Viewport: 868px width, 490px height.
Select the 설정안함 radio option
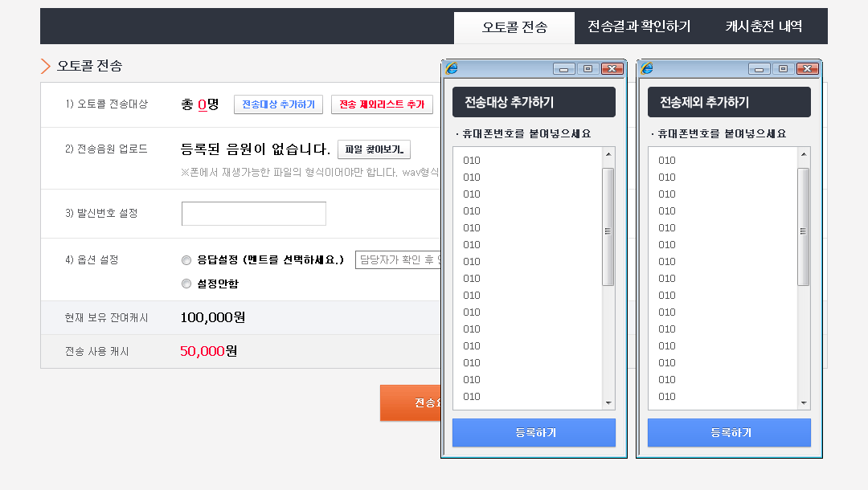[186, 284]
